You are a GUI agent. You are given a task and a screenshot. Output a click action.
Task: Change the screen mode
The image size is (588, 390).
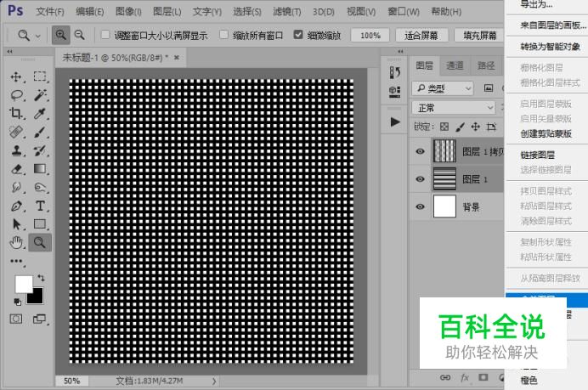[x=39, y=319]
